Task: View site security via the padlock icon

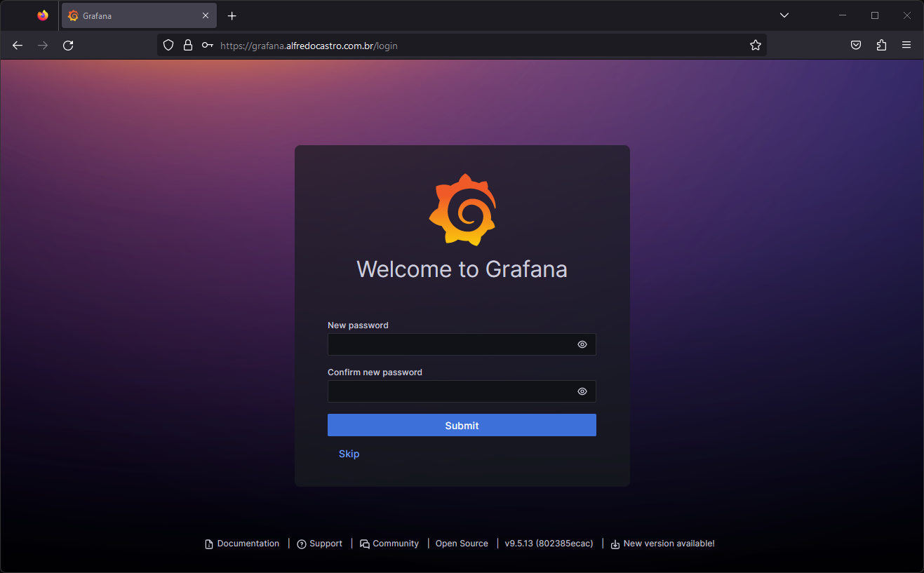Action: [187, 45]
